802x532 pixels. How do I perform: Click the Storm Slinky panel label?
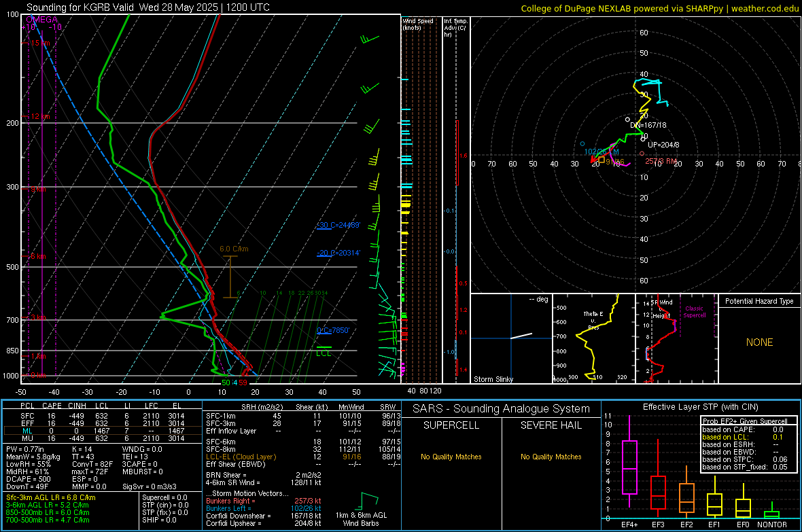click(493, 379)
